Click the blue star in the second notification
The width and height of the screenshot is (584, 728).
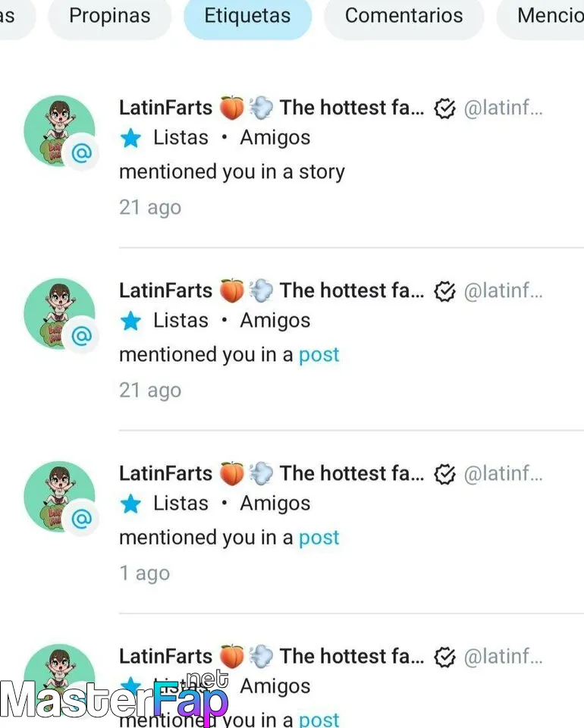(x=130, y=321)
